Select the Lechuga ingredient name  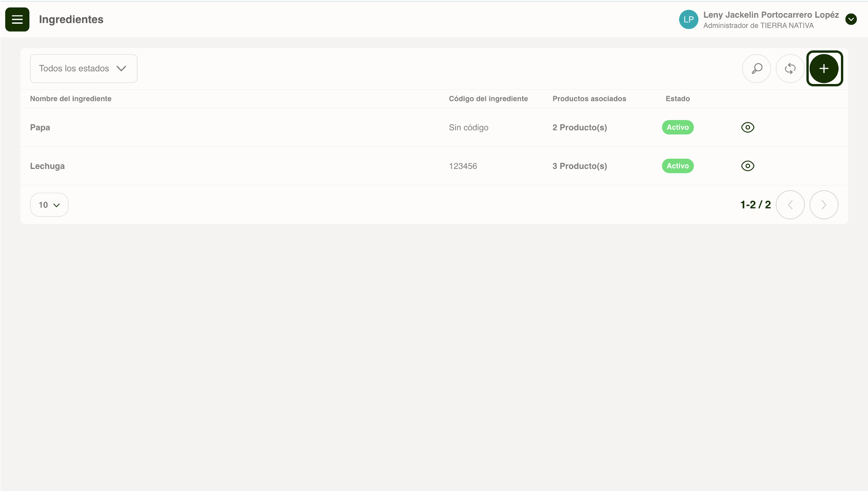point(47,166)
